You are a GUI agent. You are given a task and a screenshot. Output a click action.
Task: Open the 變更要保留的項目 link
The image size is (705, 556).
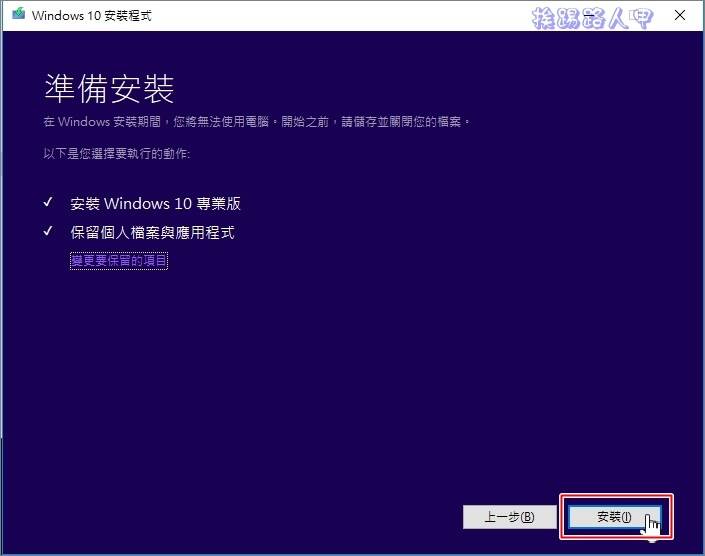tap(119, 260)
